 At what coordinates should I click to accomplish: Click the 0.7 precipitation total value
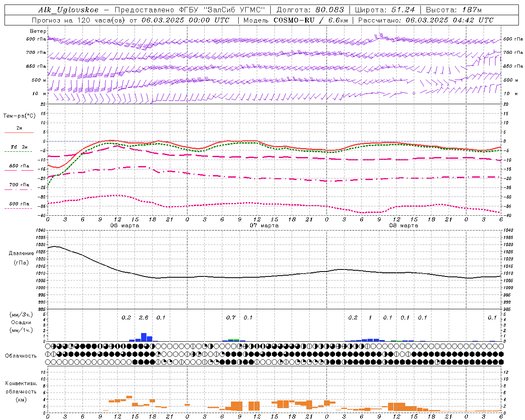point(231,317)
